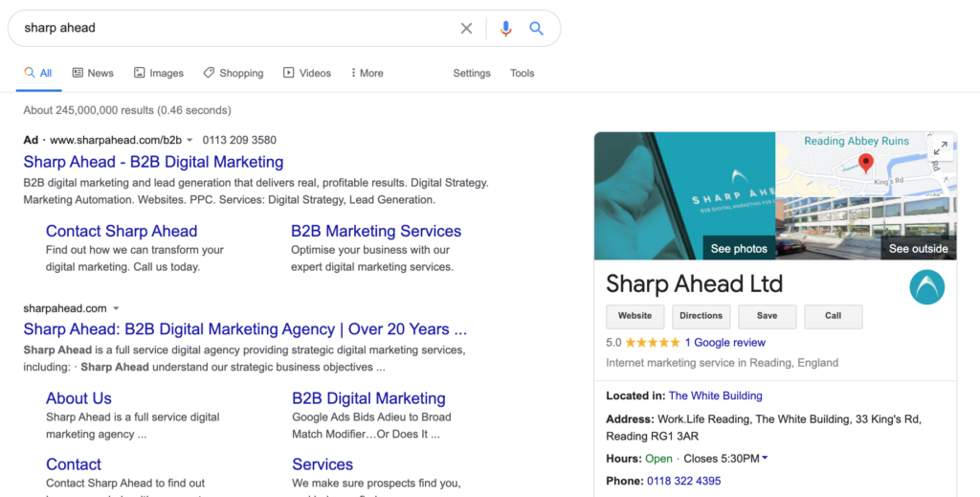This screenshot has height=497, width=980.
Task: Open the Shopping tab
Action: point(234,73)
